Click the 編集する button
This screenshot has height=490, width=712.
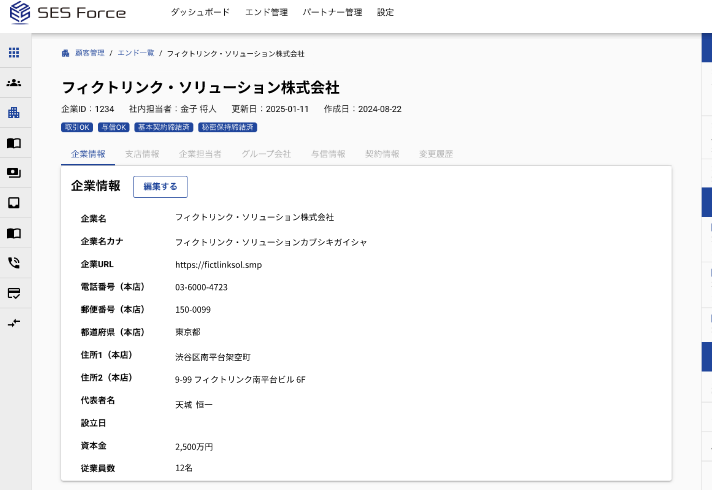[x=160, y=187]
